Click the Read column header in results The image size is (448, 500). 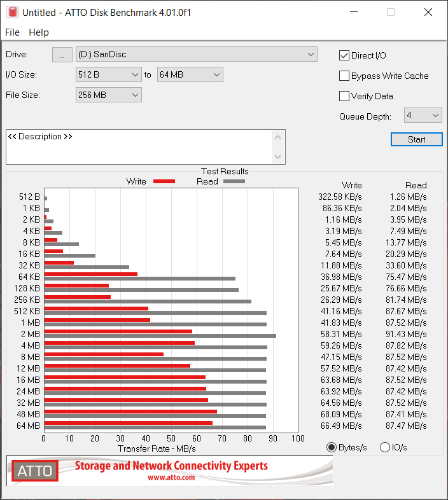416,185
